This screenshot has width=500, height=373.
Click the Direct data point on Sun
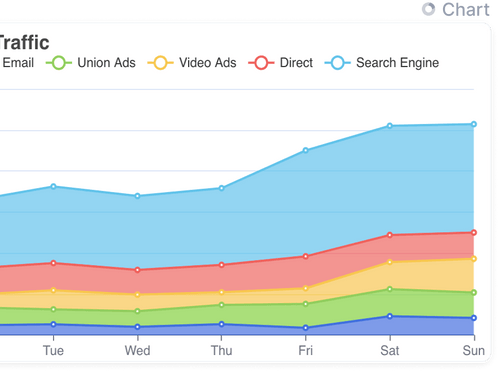click(x=474, y=232)
